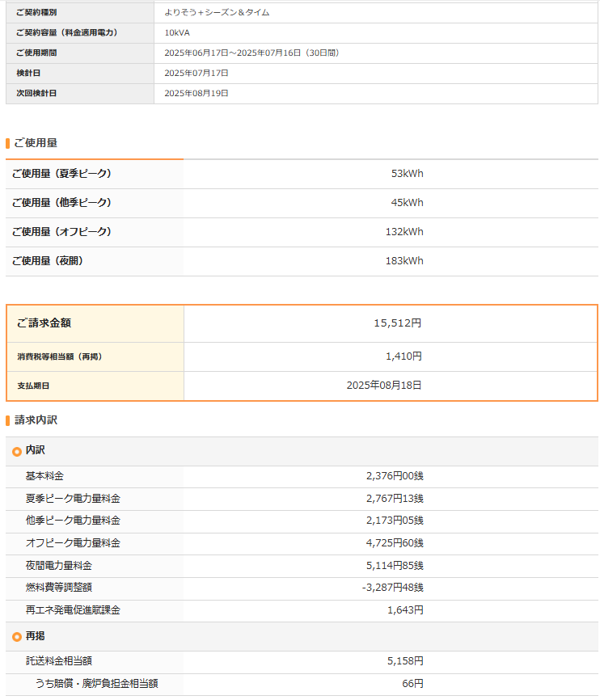Click the amount 2,767円13銭
Image resolution: width=600 pixels, height=700 pixels.
(x=395, y=498)
